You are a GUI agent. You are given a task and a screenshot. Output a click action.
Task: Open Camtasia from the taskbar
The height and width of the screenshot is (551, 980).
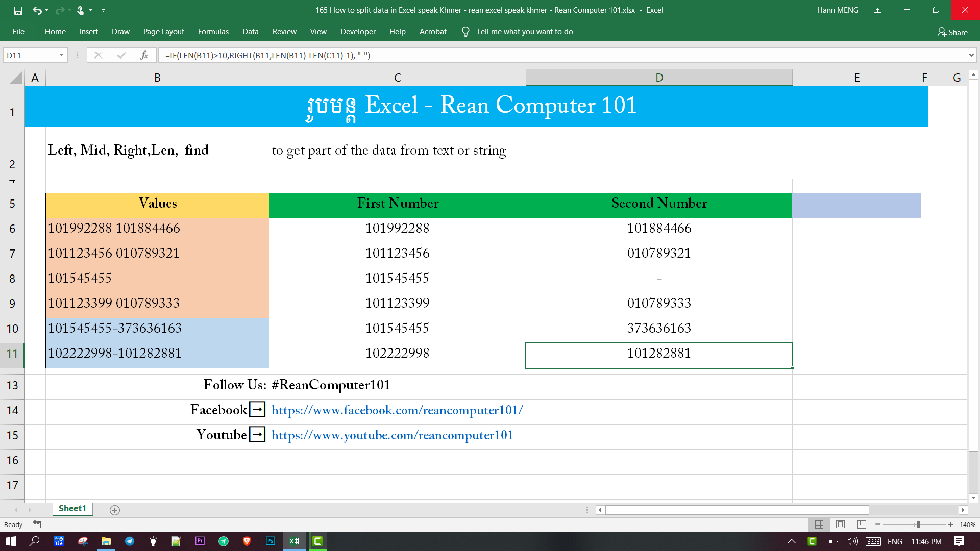(317, 541)
